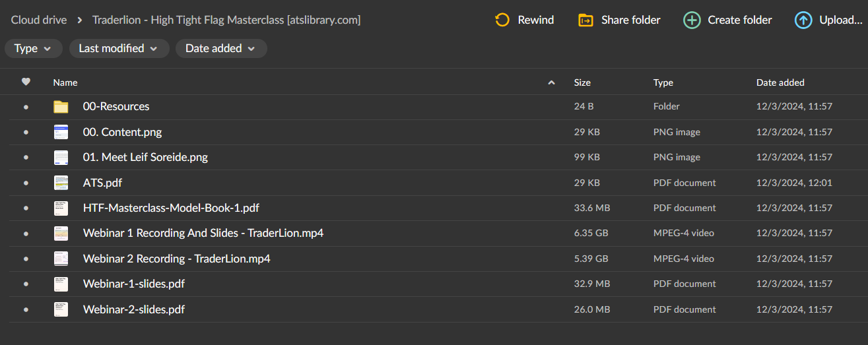868x345 pixels.
Task: Sort files by Date added column header
Action: point(780,82)
